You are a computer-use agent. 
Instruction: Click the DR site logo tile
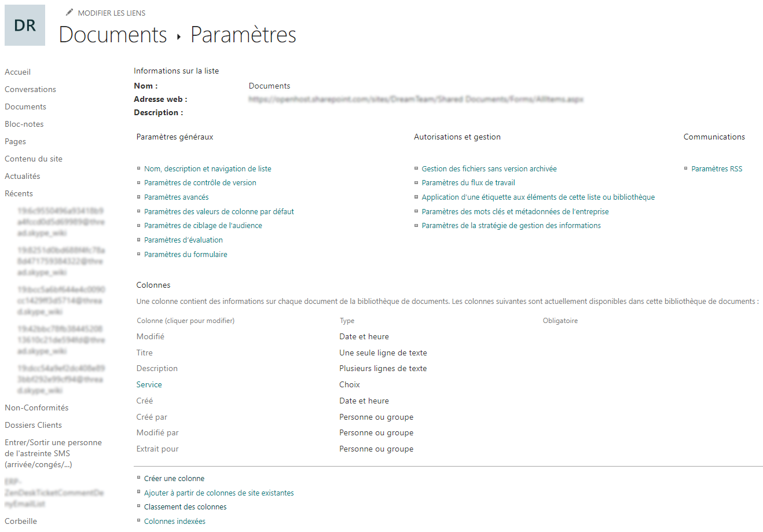(25, 25)
